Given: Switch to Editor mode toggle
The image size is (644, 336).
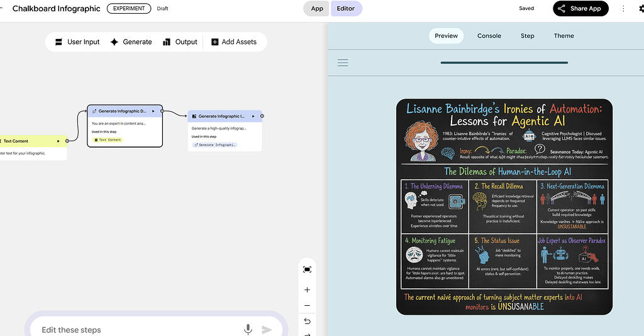Looking at the screenshot, I should point(346,9).
